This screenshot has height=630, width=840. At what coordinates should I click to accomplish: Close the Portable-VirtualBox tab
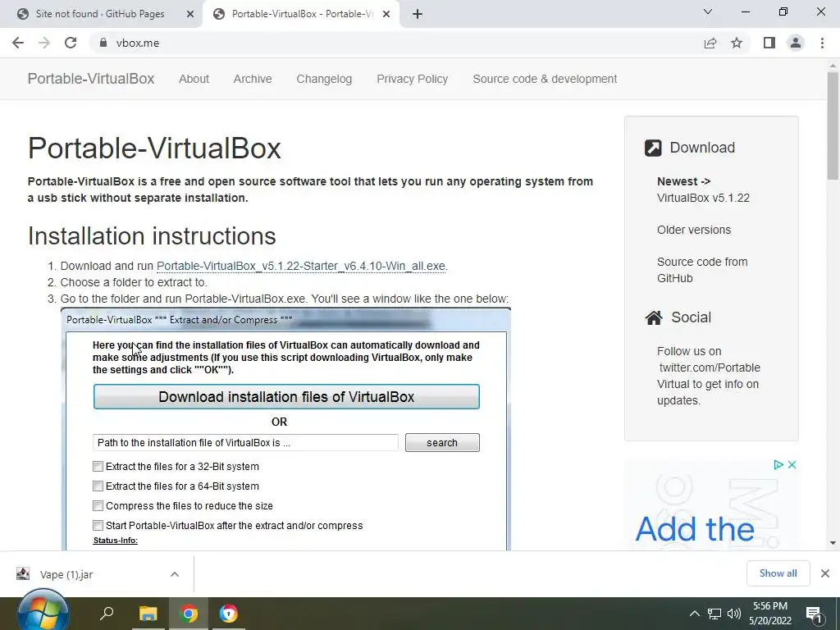click(x=386, y=14)
